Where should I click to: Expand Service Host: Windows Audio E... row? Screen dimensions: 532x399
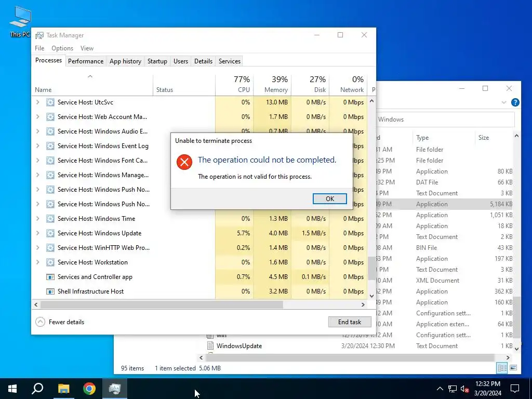tap(37, 131)
